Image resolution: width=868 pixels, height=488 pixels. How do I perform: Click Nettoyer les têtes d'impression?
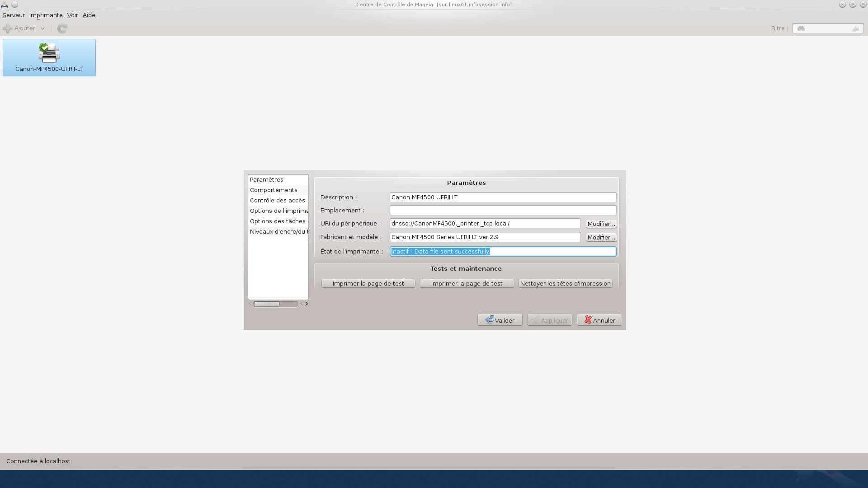click(x=565, y=283)
